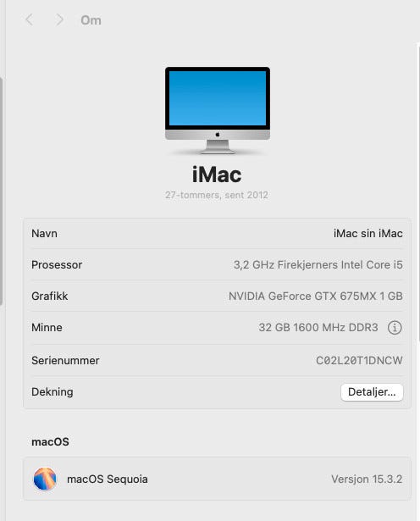Click the macOS section heading
Image resolution: width=420 pixels, height=521 pixels.
[50, 442]
